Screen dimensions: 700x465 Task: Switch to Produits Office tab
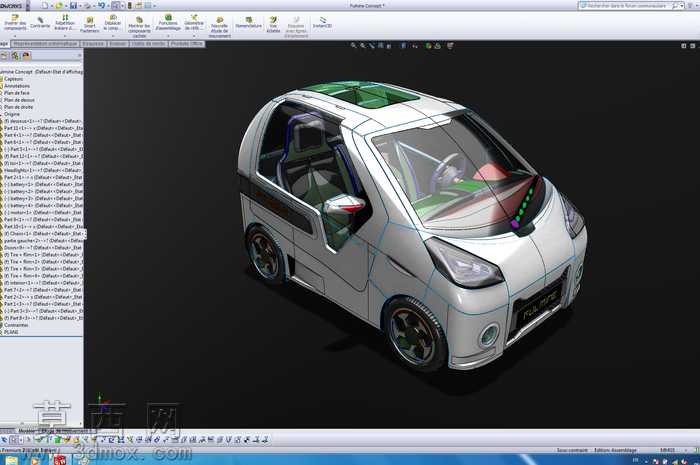click(187, 44)
